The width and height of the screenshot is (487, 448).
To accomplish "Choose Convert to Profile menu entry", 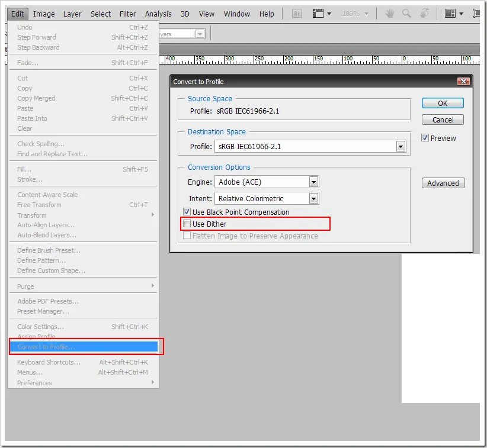I will 84,347.
